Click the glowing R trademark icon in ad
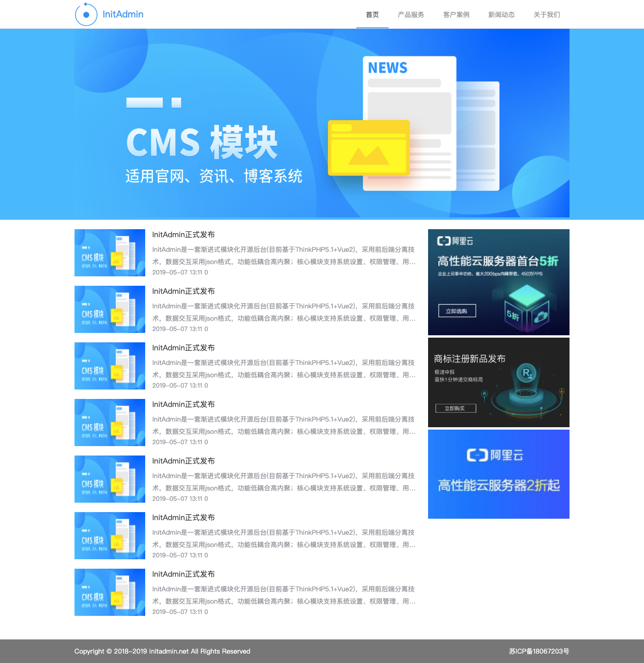This screenshot has height=663, width=644. 527,373
